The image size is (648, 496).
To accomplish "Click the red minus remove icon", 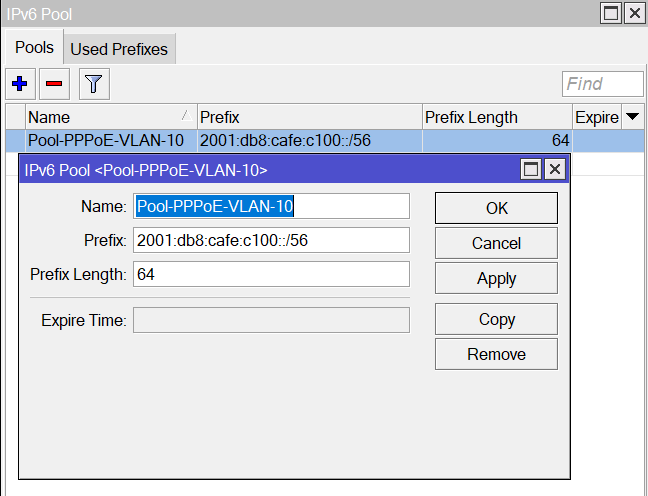I will point(55,84).
